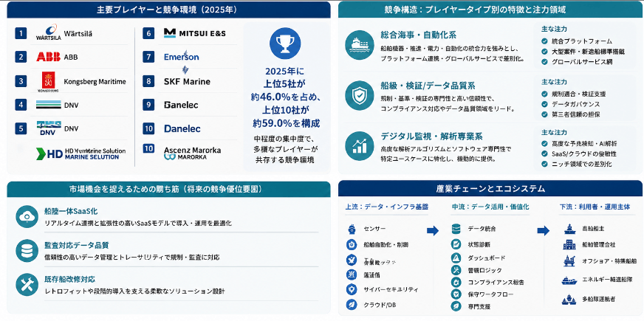
Task: Click the 総合海事・自動化系 heading
Action: pyautogui.click(x=419, y=35)
